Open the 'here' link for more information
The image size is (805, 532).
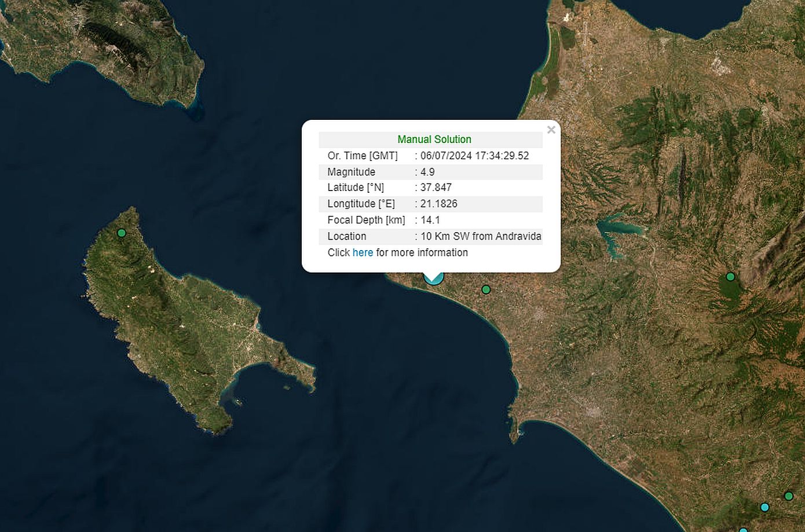[363, 252]
